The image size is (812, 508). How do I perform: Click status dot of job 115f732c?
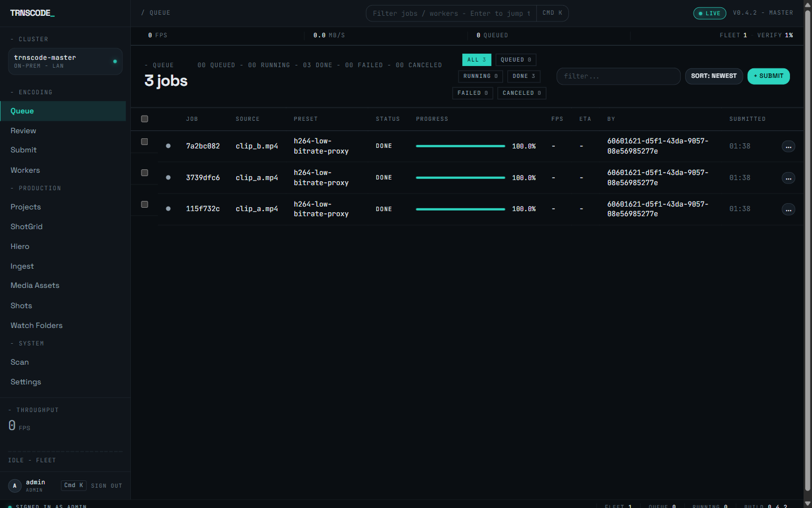(x=168, y=209)
